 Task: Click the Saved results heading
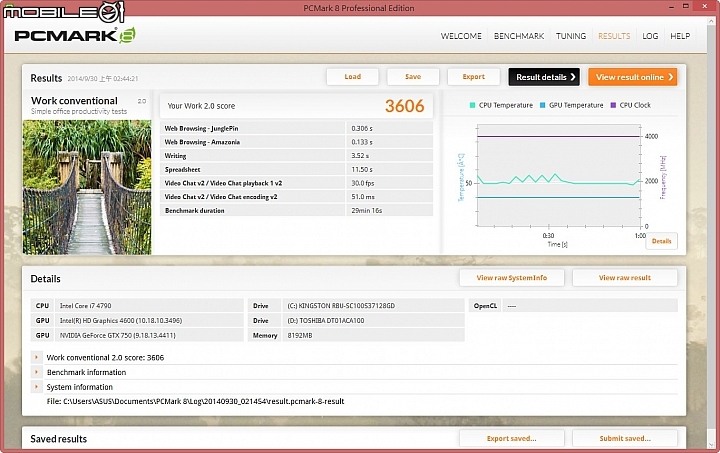pos(58,439)
